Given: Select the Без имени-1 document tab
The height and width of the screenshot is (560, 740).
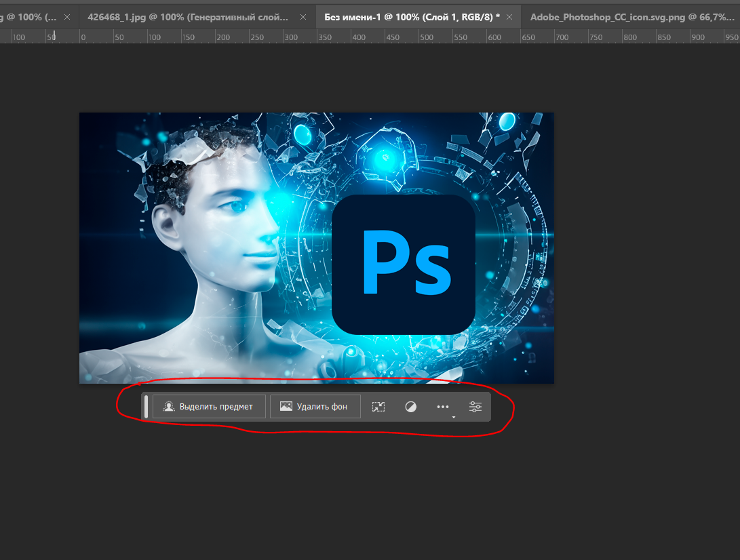Looking at the screenshot, I should [x=410, y=17].
